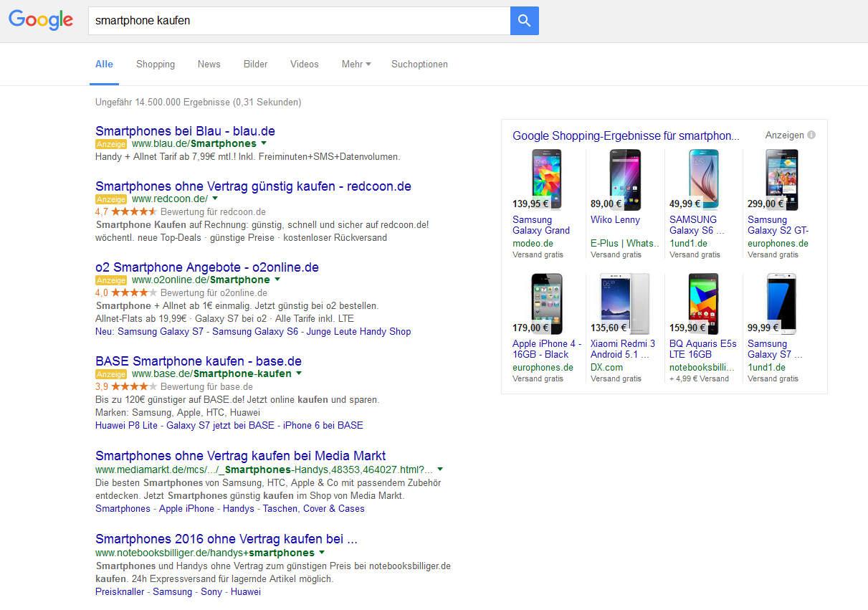Viewport: 868px width, 610px height.
Task: Click the BQ Aquaris E5s product image
Action: point(704,304)
